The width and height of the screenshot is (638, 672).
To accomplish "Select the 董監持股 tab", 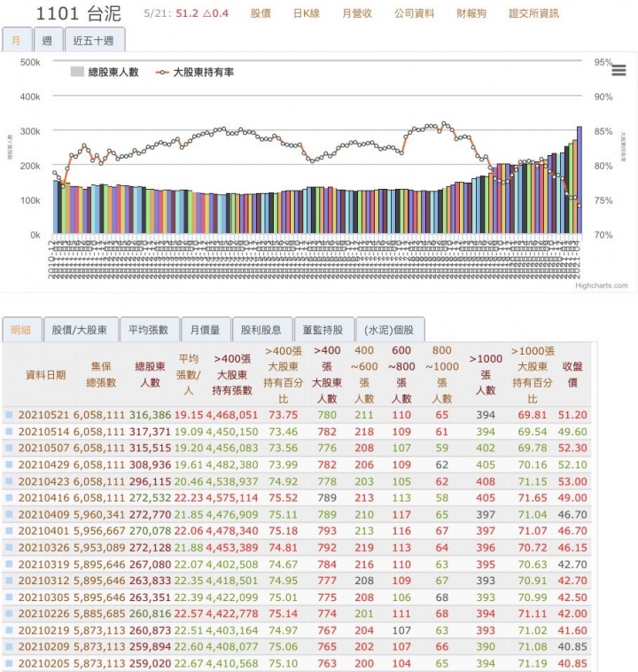I will coord(323,330).
